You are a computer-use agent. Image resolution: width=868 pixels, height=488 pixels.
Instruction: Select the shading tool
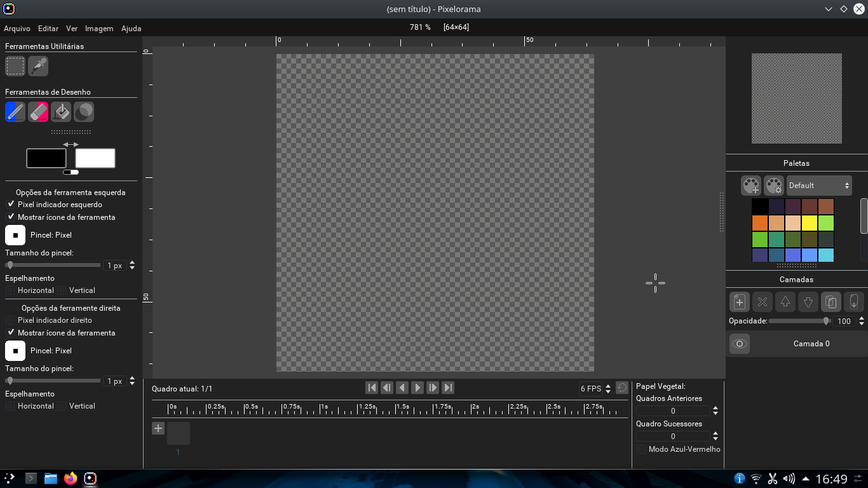(x=83, y=111)
